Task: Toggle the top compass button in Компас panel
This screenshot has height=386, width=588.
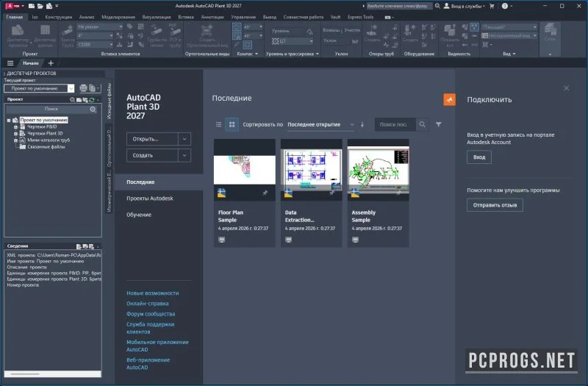Action: tap(237, 27)
